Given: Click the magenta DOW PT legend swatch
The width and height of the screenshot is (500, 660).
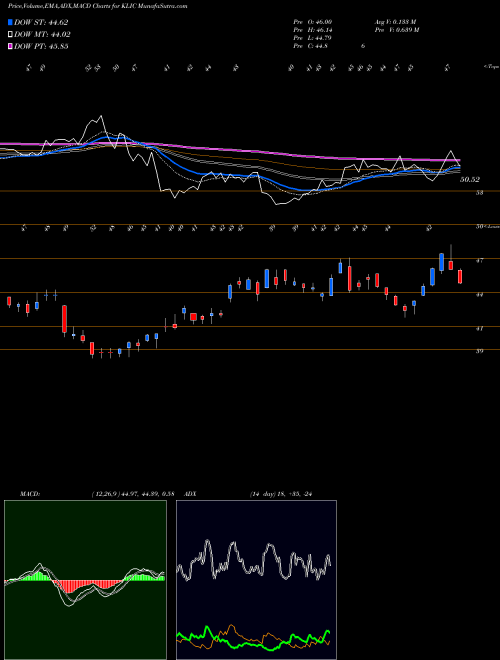Looking at the screenshot, I should pyautogui.click(x=11, y=47).
